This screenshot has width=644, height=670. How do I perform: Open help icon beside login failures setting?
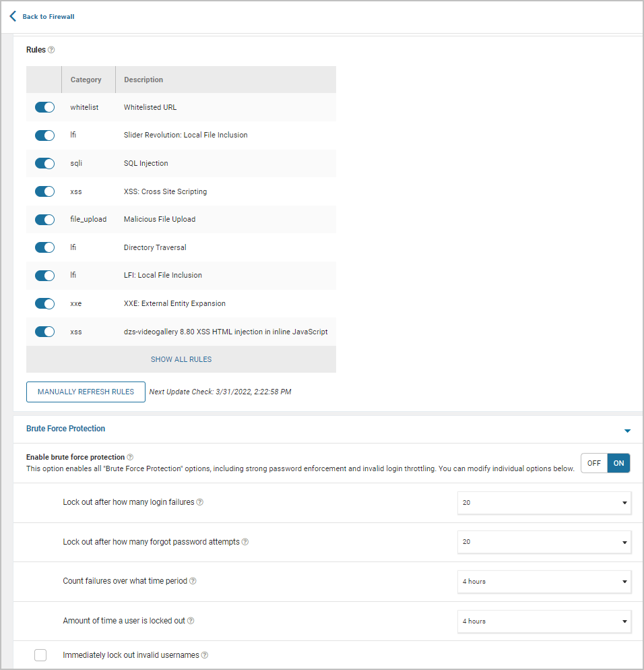click(x=199, y=502)
